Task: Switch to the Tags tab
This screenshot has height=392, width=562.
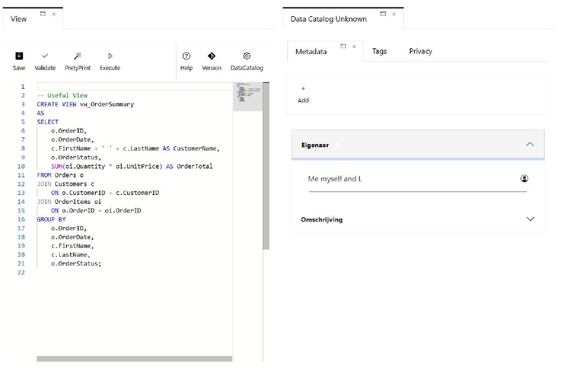Action: 379,51
